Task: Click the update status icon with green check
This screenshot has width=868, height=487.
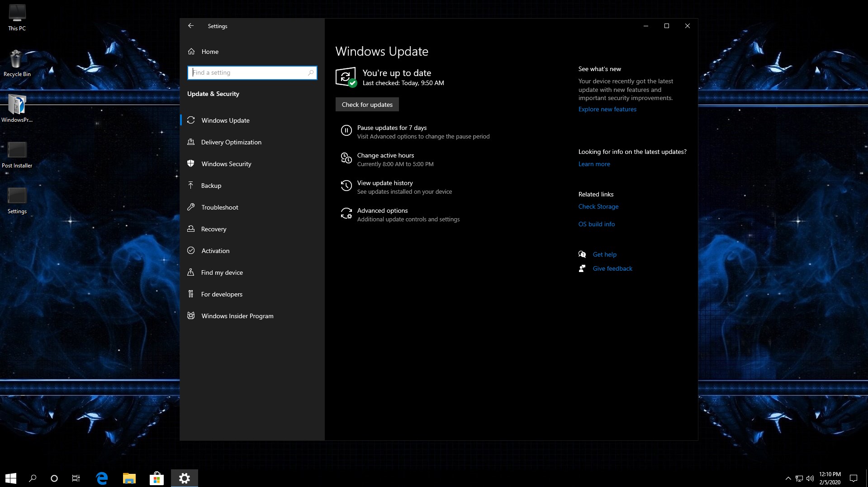Action: pos(346,77)
